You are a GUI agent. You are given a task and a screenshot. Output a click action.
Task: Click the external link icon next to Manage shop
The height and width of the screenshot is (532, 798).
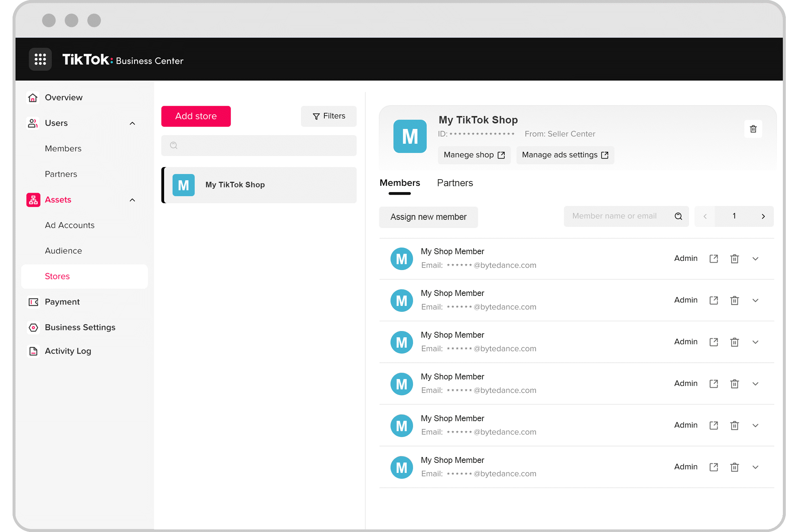click(501, 155)
